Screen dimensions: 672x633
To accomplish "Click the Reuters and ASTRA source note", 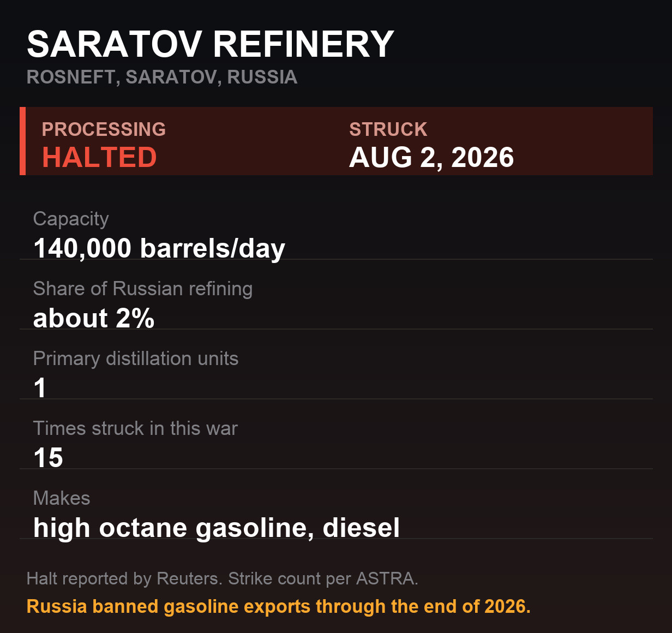I will [x=223, y=578].
